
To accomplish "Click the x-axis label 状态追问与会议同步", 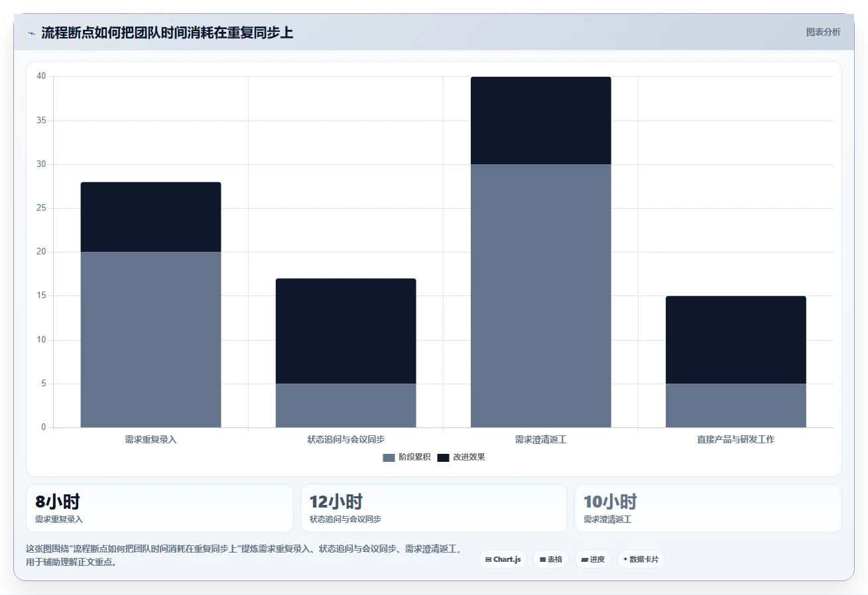I will [345, 439].
